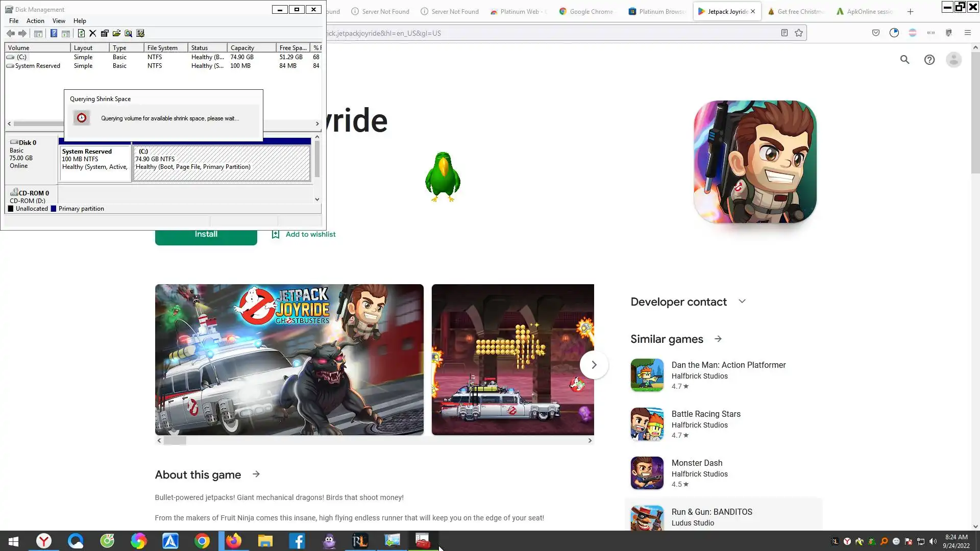Open the Google Play help center icon

pos(929,60)
